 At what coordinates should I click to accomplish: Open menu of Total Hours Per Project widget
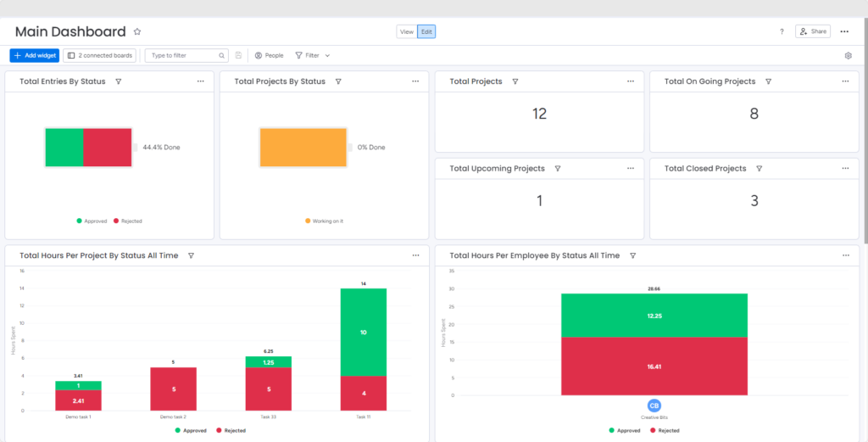coord(415,255)
